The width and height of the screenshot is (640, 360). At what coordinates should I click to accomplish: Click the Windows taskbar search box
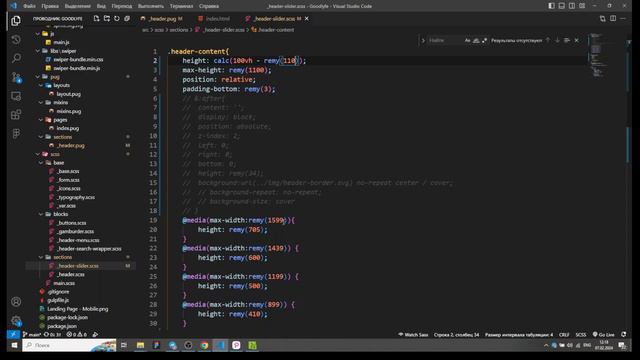(69, 345)
